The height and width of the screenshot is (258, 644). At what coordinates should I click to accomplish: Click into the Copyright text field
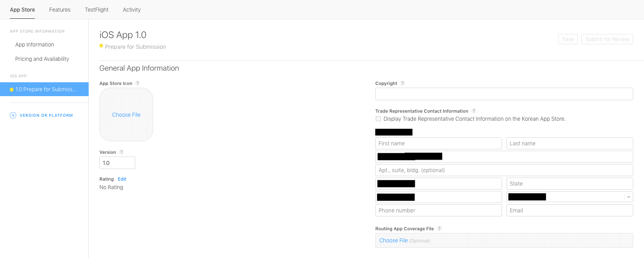click(x=504, y=94)
